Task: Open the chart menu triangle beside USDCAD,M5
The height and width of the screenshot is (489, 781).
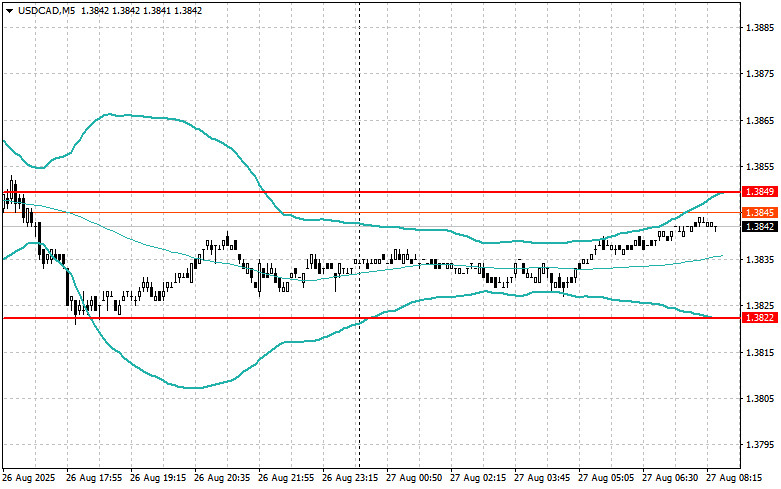Action: pyautogui.click(x=9, y=10)
